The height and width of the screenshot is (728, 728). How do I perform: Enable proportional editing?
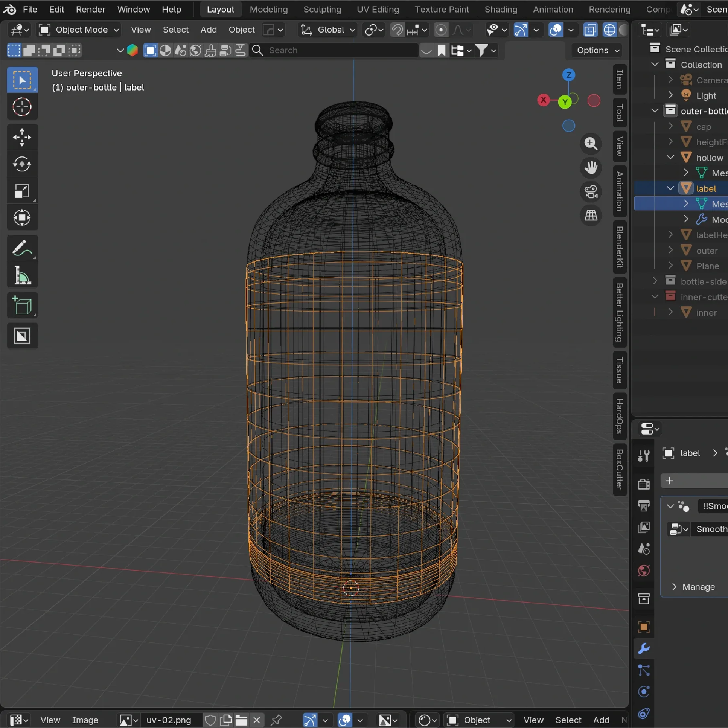click(x=441, y=30)
